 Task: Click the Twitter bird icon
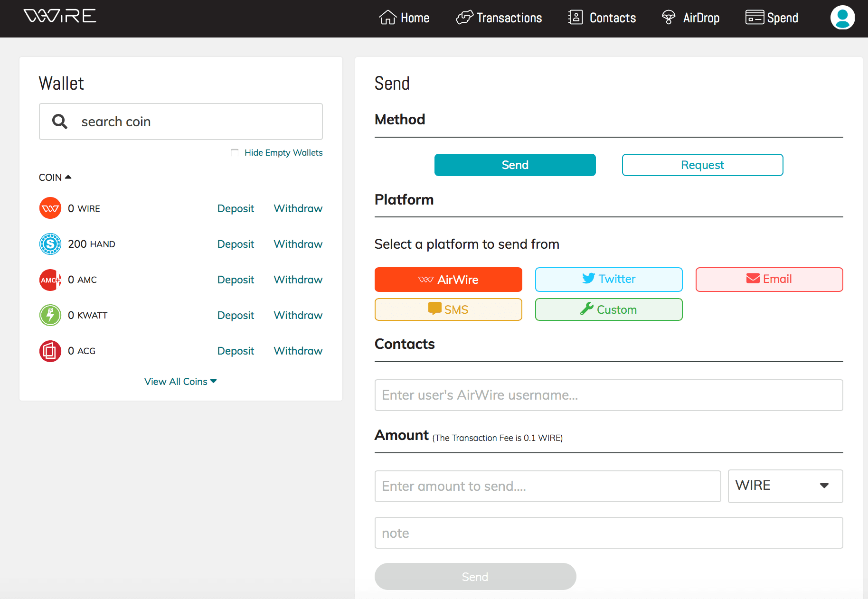pos(589,279)
